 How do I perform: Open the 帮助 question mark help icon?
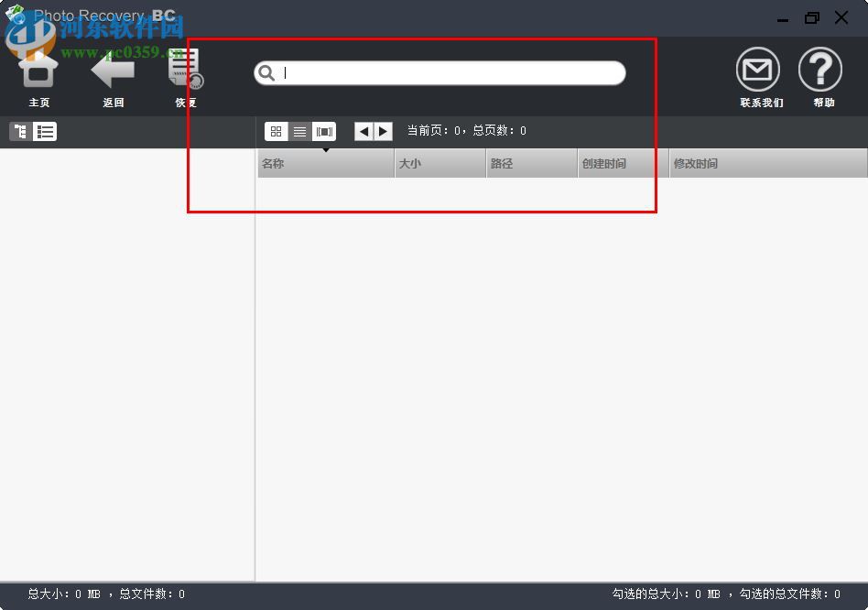coord(821,70)
